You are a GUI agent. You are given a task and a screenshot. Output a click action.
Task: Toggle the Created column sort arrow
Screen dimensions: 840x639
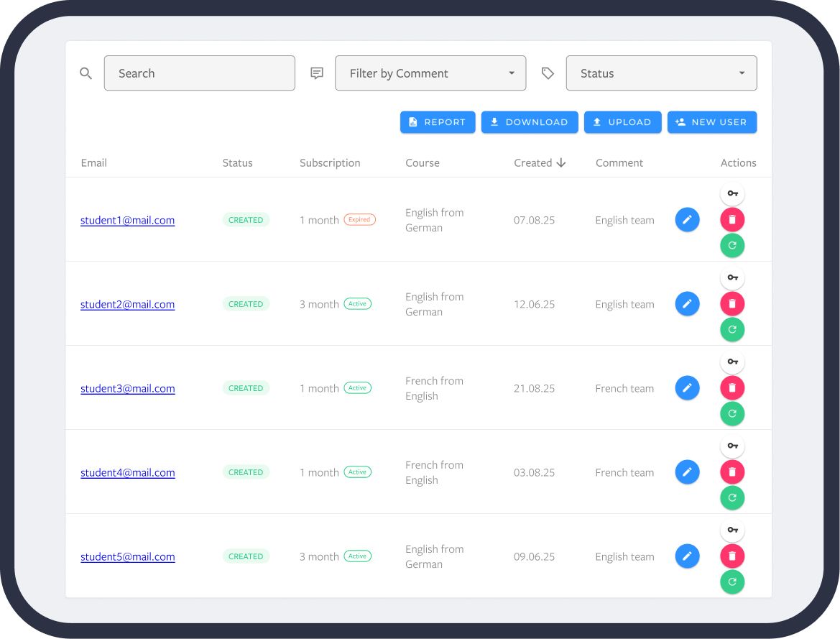(x=561, y=162)
